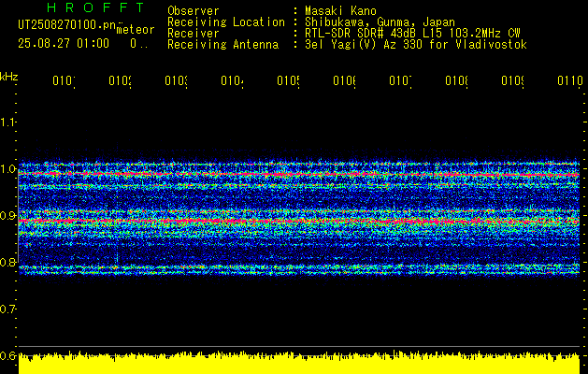Click the 0.7 kHz axis label
588x374 pixels.
point(7,309)
